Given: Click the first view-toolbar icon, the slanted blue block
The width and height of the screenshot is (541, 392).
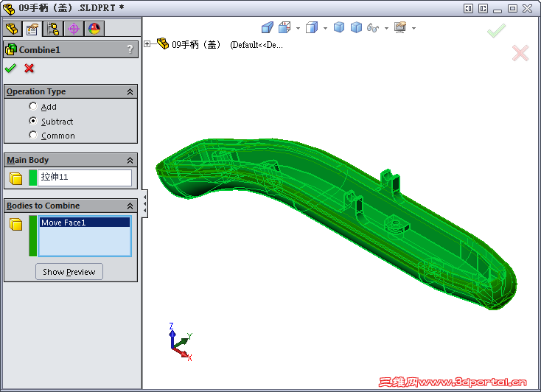Looking at the screenshot, I should [268, 27].
